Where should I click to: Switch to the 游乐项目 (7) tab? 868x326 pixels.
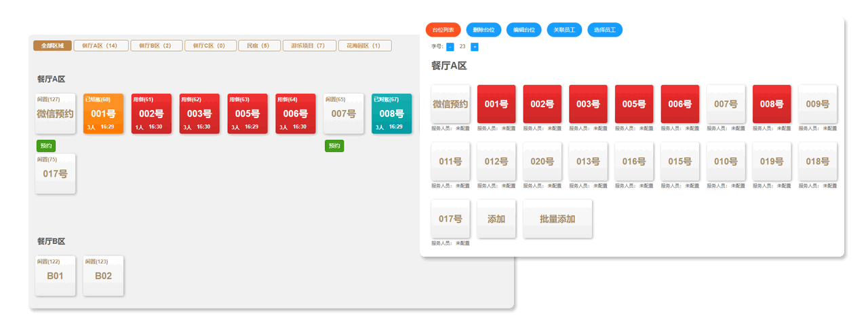coord(309,46)
